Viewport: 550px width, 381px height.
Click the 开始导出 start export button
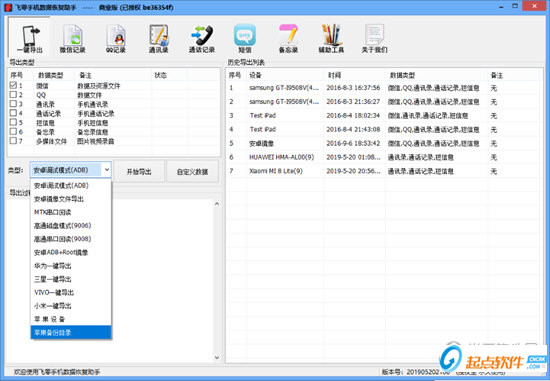coord(139,172)
